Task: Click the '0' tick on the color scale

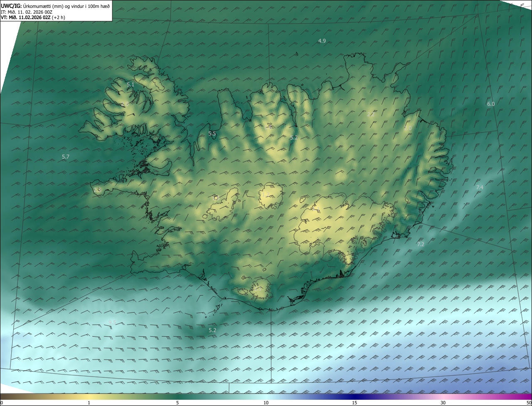Action: [2, 403]
